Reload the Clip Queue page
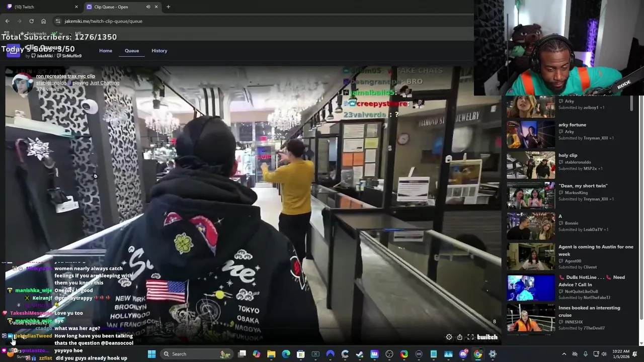644x362 pixels. coord(31,21)
